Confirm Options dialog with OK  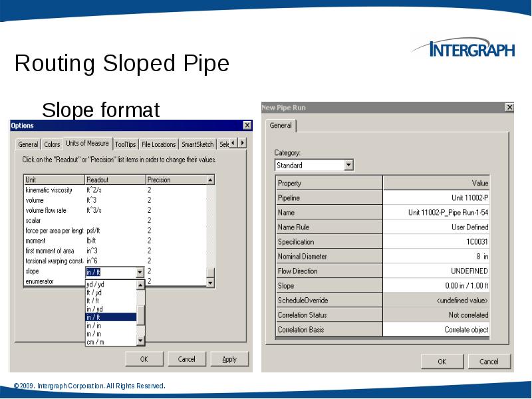tap(144, 359)
